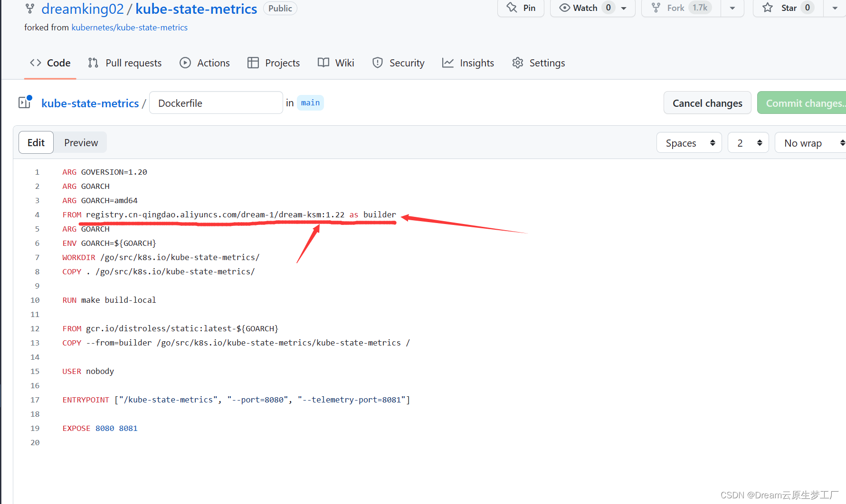Open the repository Settings tab
Screen dimensions: 846x504
539,63
